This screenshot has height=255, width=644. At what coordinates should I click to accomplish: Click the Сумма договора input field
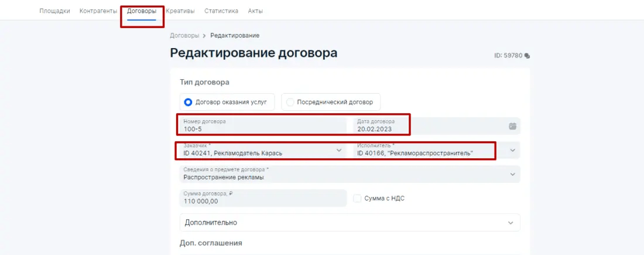[263, 198]
